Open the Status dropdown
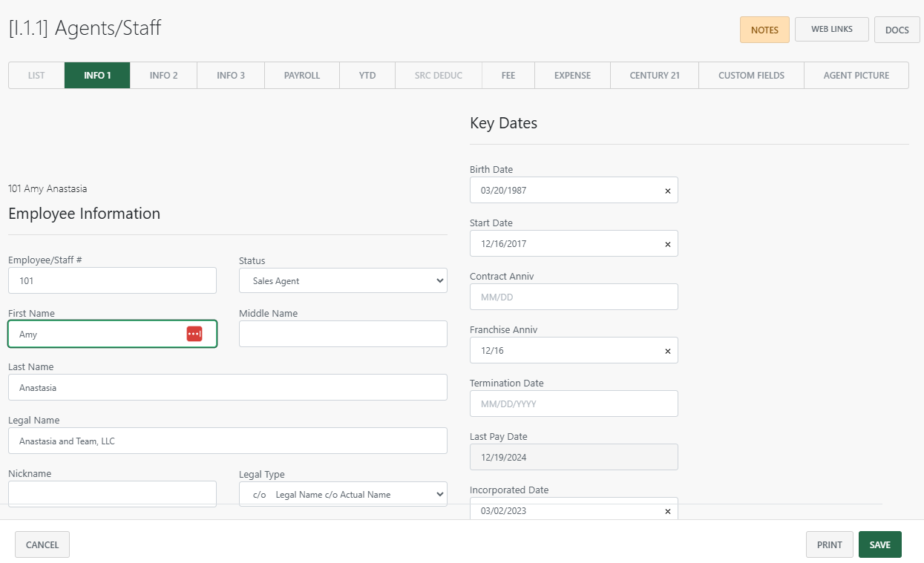Image resolution: width=924 pixels, height=563 pixels. coord(342,280)
